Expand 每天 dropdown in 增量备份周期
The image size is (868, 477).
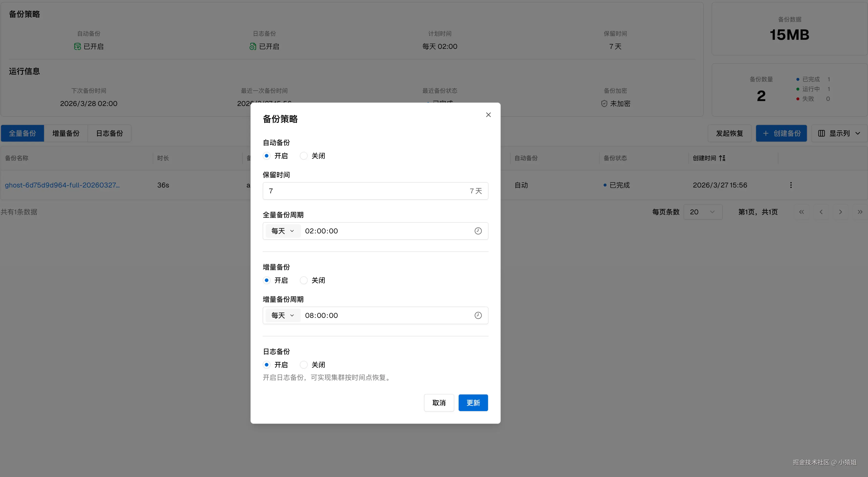click(x=283, y=315)
